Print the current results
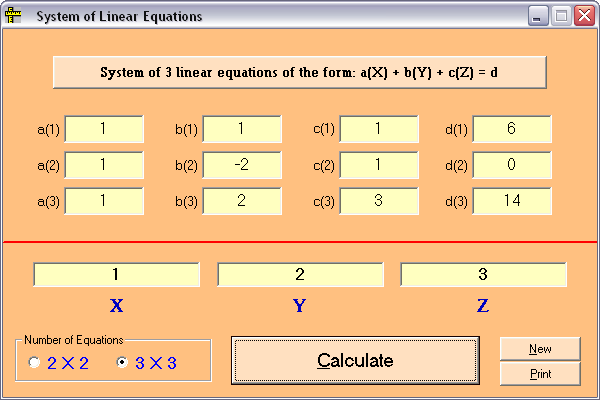 click(x=540, y=374)
